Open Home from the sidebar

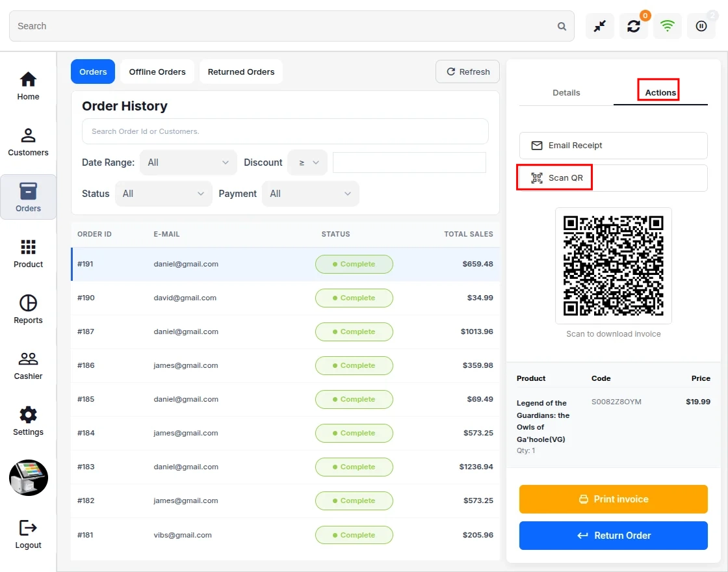(29, 86)
